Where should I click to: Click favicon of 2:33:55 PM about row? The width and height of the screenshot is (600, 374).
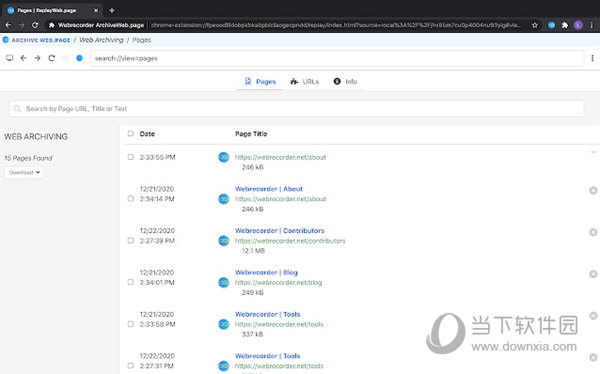click(223, 157)
